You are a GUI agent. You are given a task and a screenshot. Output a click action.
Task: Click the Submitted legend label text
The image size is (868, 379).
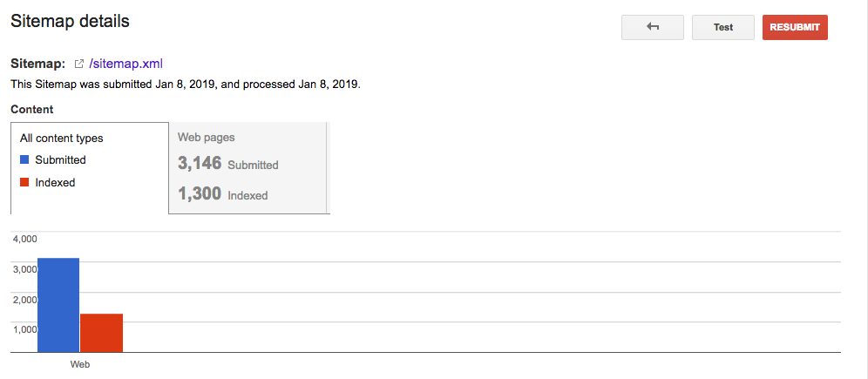[60, 159]
